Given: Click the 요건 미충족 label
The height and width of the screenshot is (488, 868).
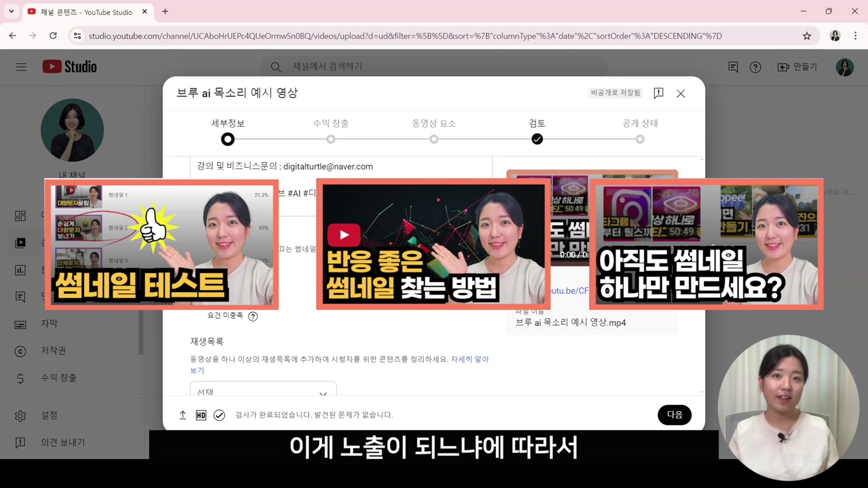Looking at the screenshot, I should (x=225, y=316).
